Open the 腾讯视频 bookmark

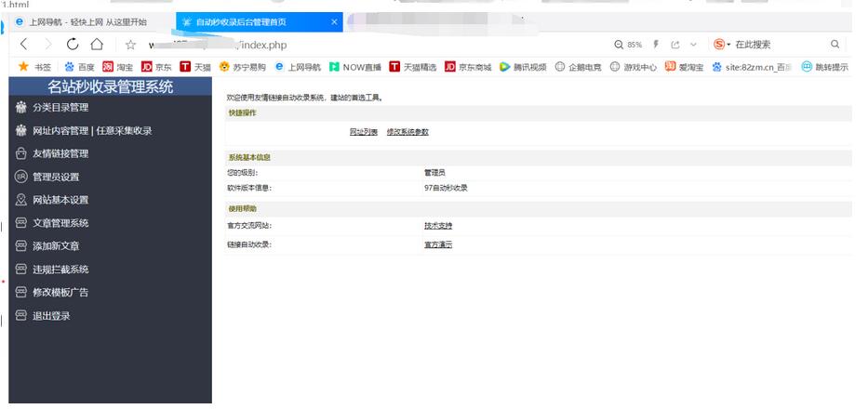pos(523,67)
